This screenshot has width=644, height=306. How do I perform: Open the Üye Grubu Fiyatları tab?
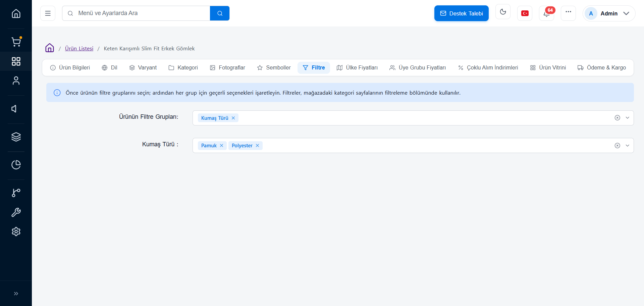point(418,68)
